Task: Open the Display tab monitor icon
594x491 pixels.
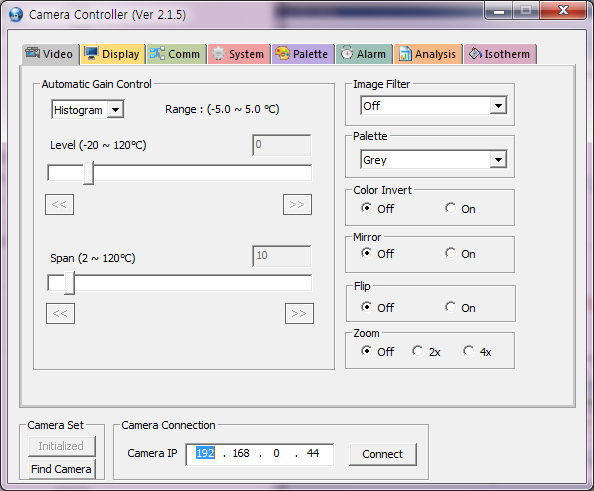Action: [x=91, y=53]
